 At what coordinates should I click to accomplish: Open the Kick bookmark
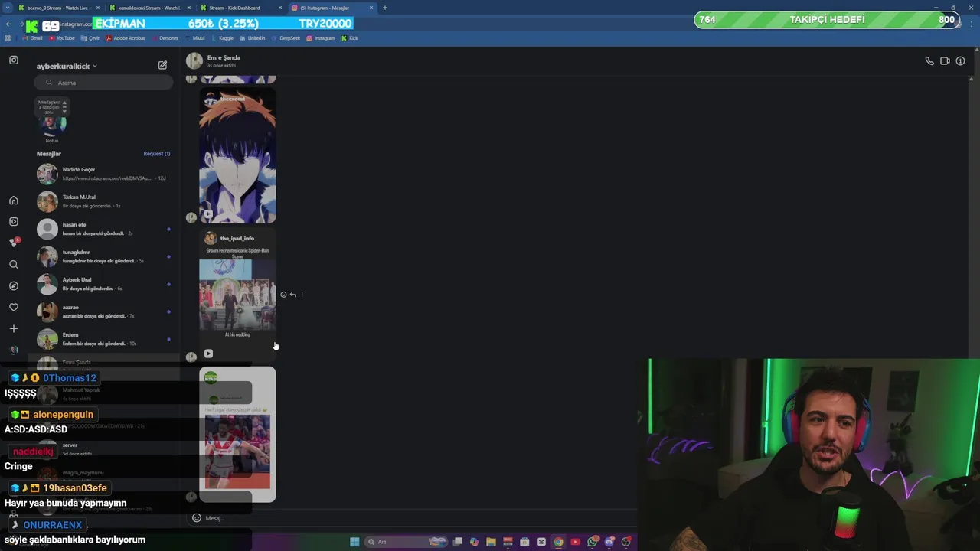tap(350, 38)
